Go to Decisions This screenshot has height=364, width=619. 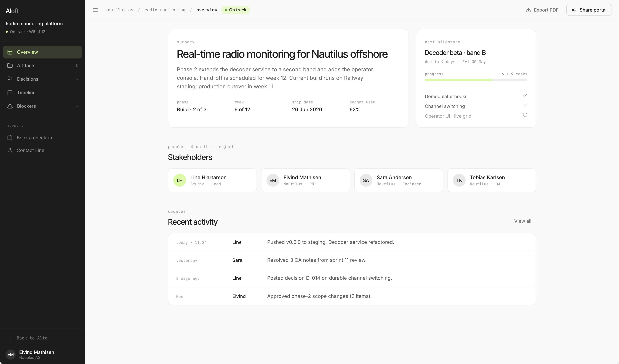42,79
